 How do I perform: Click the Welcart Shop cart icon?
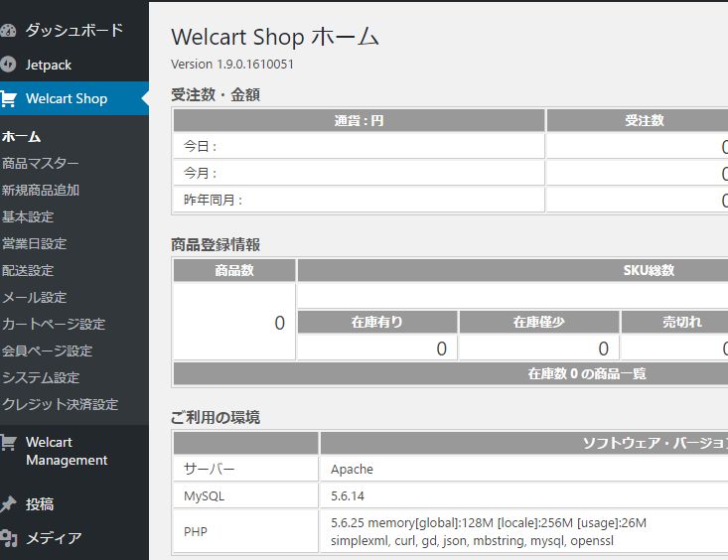[8, 99]
